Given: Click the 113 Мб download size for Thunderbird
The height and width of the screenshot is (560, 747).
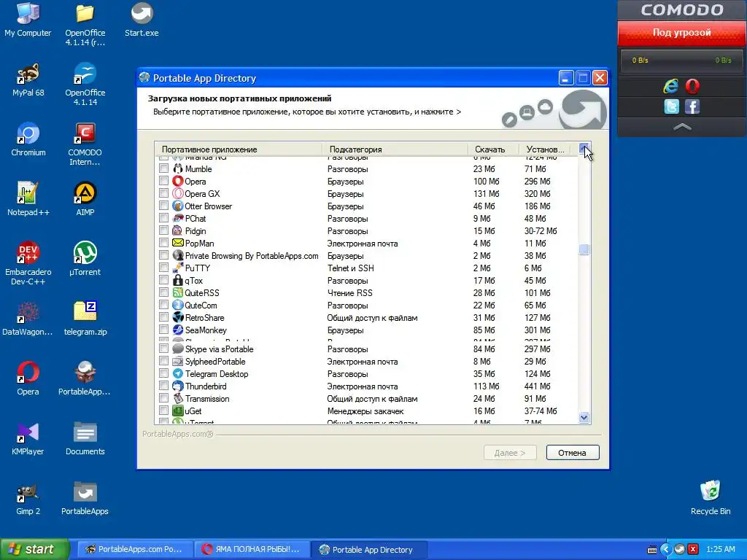Looking at the screenshot, I should [x=486, y=386].
